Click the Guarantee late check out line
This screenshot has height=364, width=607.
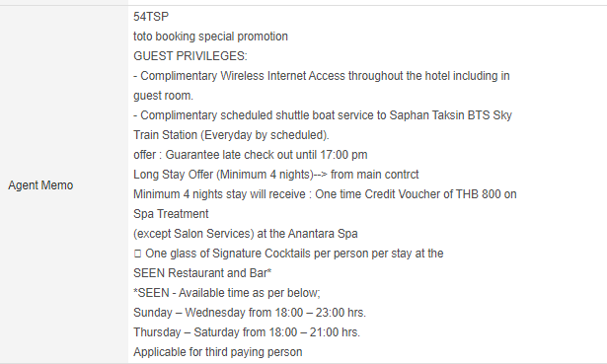(250, 155)
